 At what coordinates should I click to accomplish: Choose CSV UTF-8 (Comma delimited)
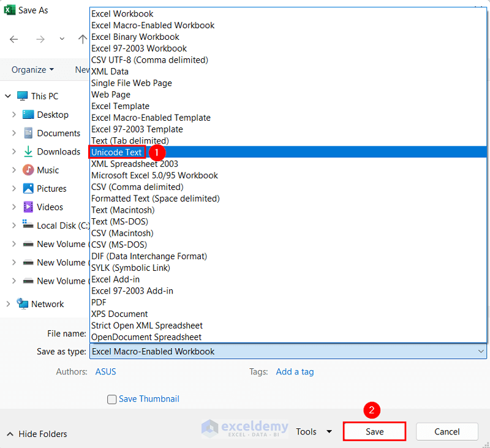pos(288,60)
